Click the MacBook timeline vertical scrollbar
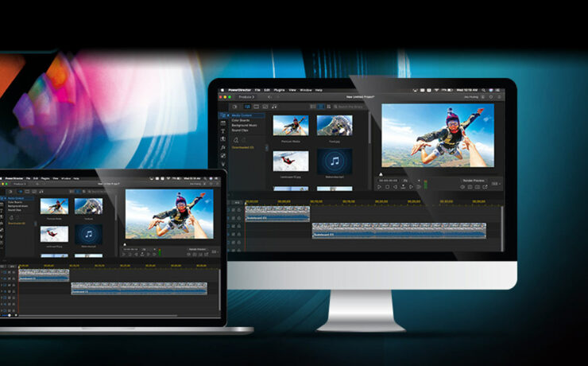The image size is (588, 366). click(220, 289)
